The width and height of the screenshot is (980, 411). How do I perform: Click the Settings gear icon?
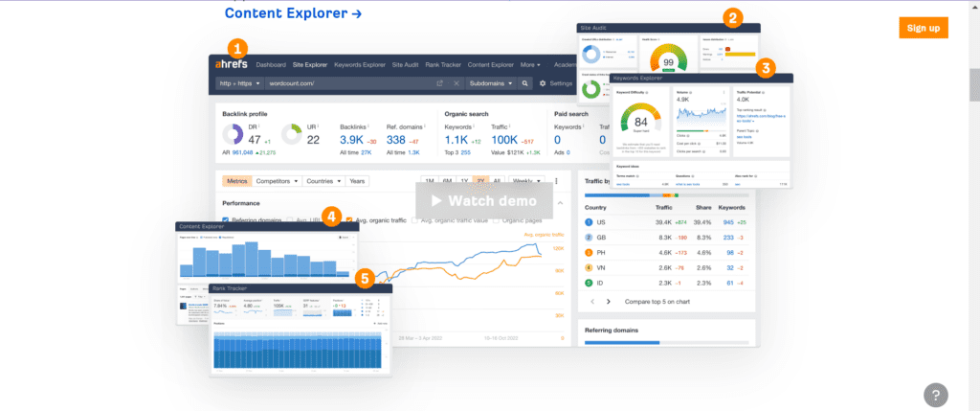point(543,83)
